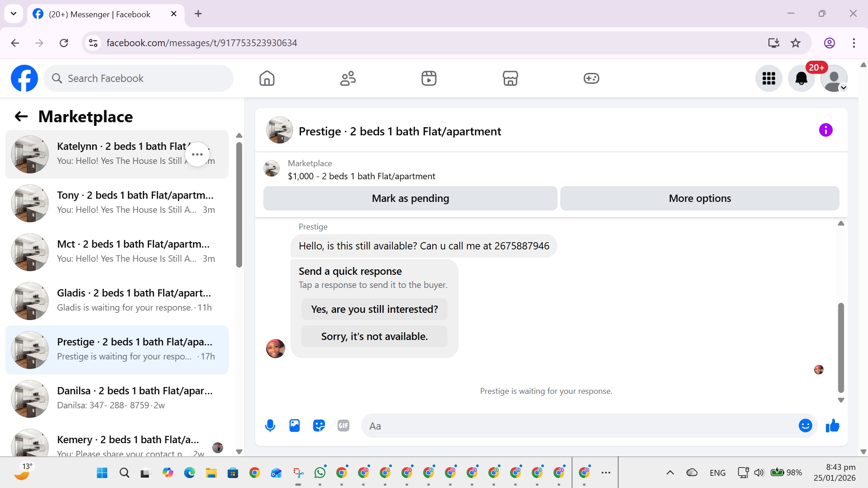Screen dimensions: 868x488
Task: Open the Gladis conversation
Action: [117, 301]
